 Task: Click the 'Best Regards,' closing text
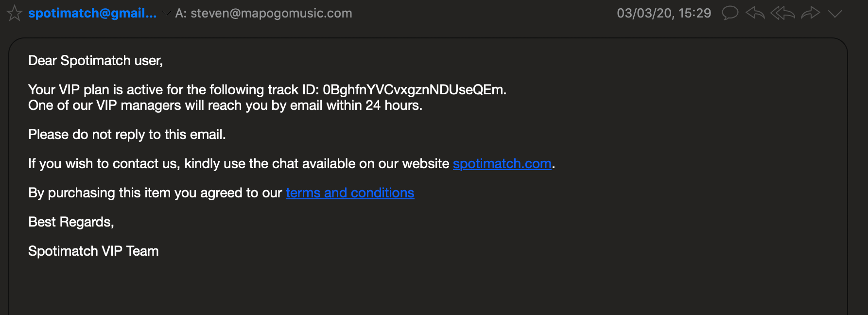[71, 222]
